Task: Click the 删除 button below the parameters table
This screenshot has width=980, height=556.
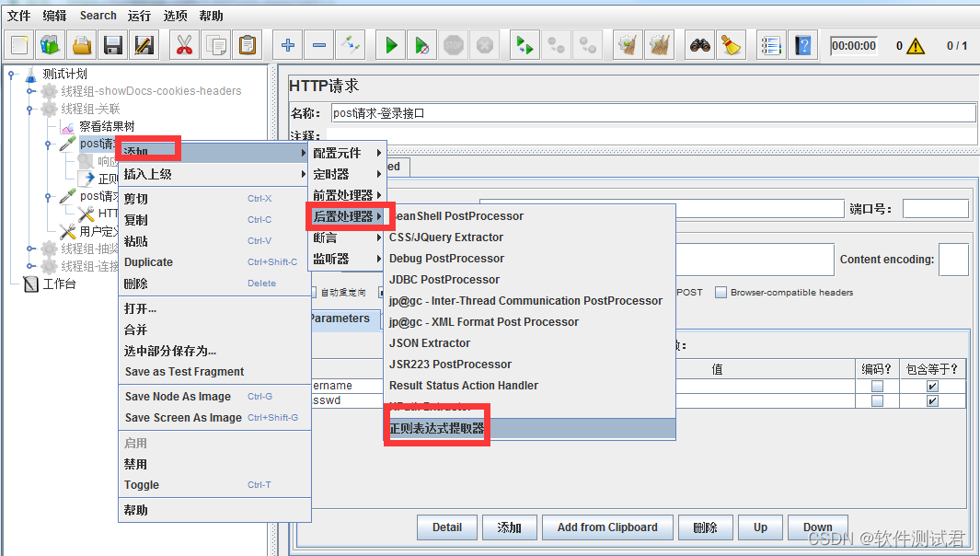Action: coord(705,527)
